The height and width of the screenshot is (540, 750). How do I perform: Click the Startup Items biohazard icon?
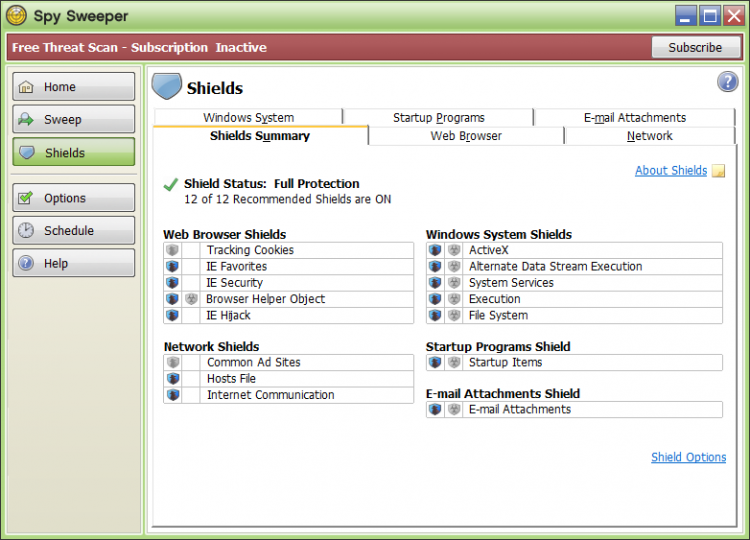tap(454, 362)
